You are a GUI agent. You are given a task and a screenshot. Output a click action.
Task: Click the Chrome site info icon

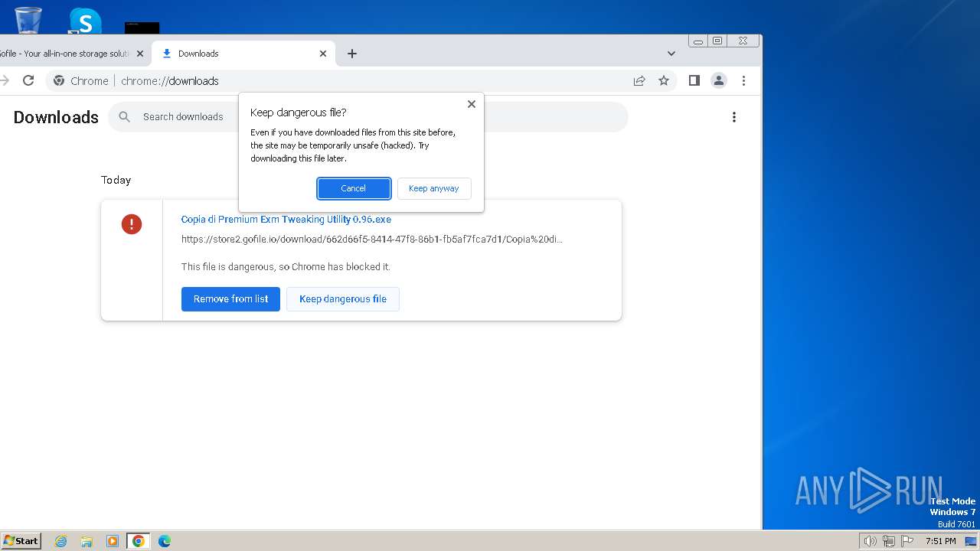pos(59,80)
